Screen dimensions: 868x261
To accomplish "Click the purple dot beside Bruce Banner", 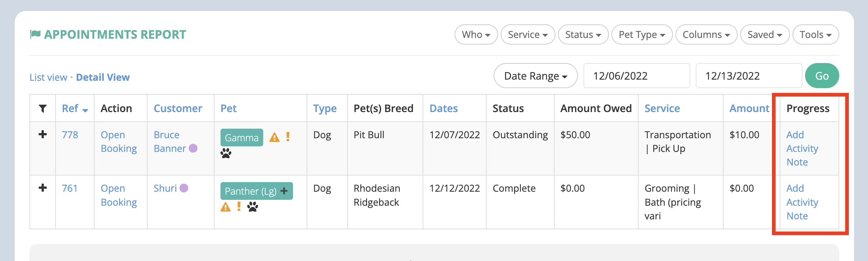I will coord(193,148).
